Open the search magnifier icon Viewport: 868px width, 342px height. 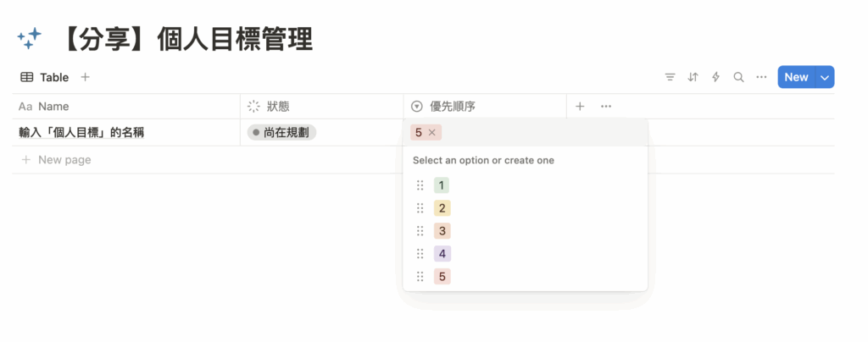pos(738,77)
